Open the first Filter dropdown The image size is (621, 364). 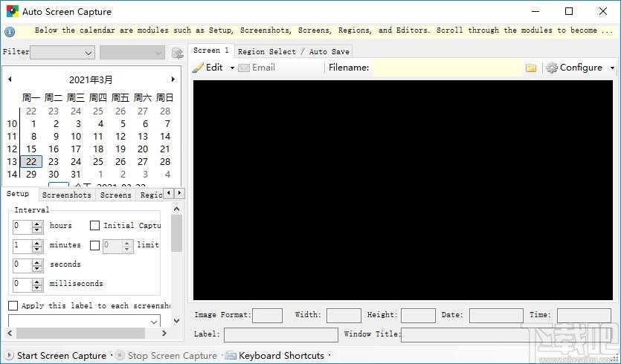tap(62, 52)
